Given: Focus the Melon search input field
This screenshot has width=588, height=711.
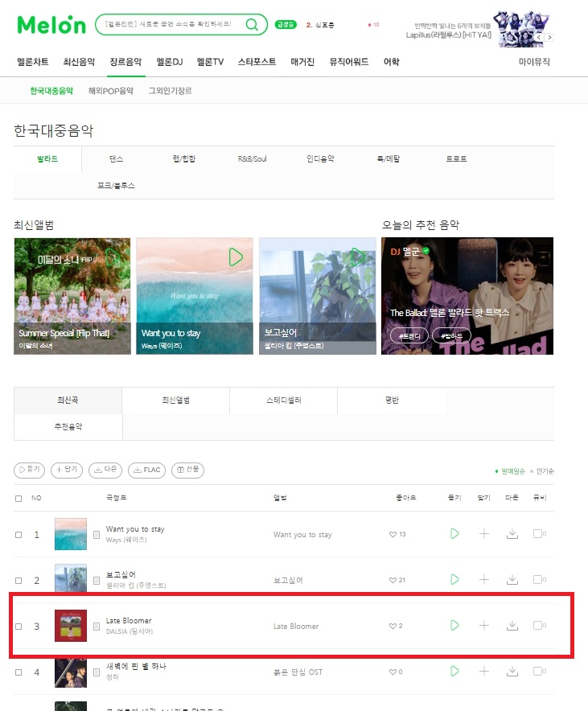Looking at the screenshot, I should [168, 24].
